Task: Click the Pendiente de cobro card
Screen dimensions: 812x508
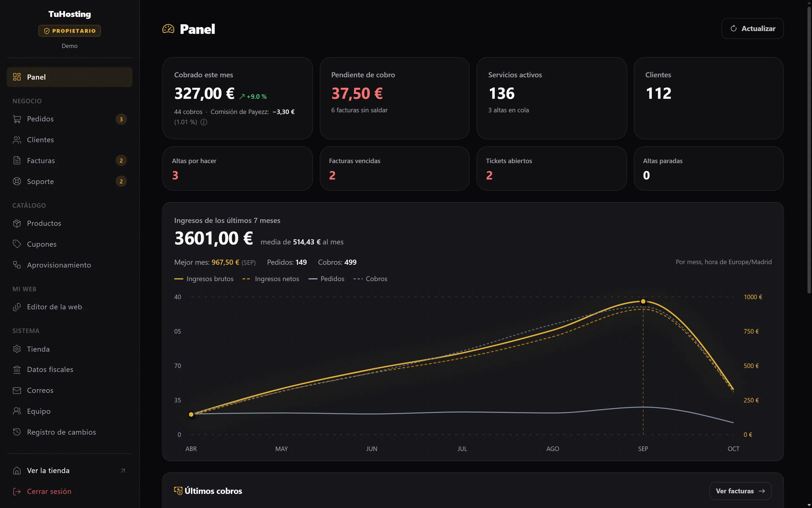Action: 395,98
